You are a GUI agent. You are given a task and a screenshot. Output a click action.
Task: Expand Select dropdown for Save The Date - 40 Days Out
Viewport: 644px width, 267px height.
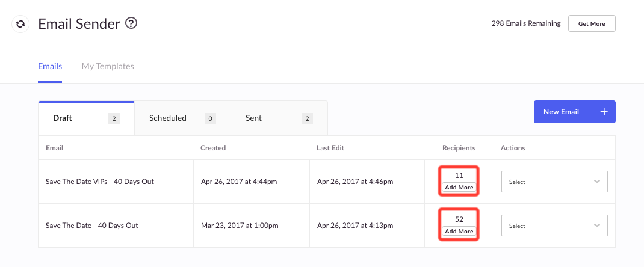pyautogui.click(x=554, y=226)
